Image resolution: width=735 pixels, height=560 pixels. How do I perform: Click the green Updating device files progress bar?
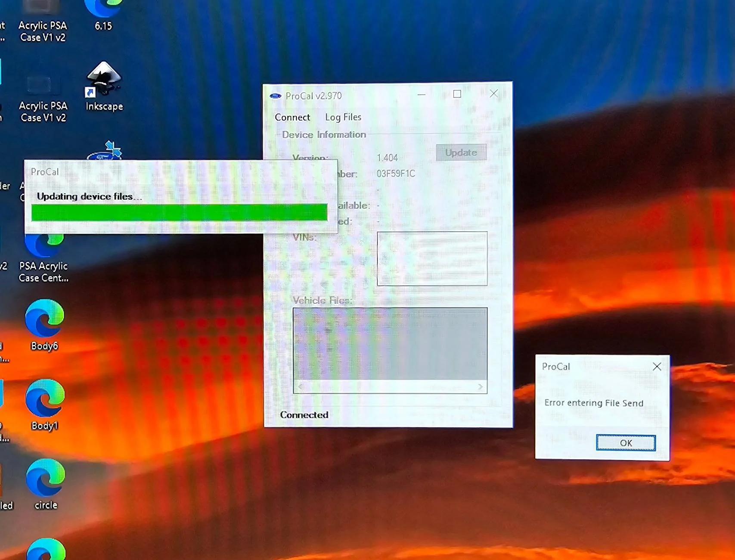[180, 212]
